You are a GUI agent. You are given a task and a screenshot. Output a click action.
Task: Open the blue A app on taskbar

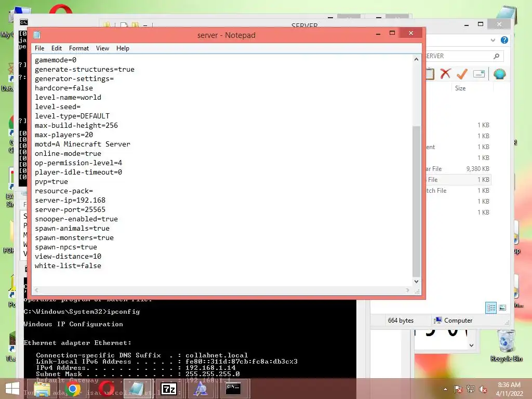coord(201,389)
